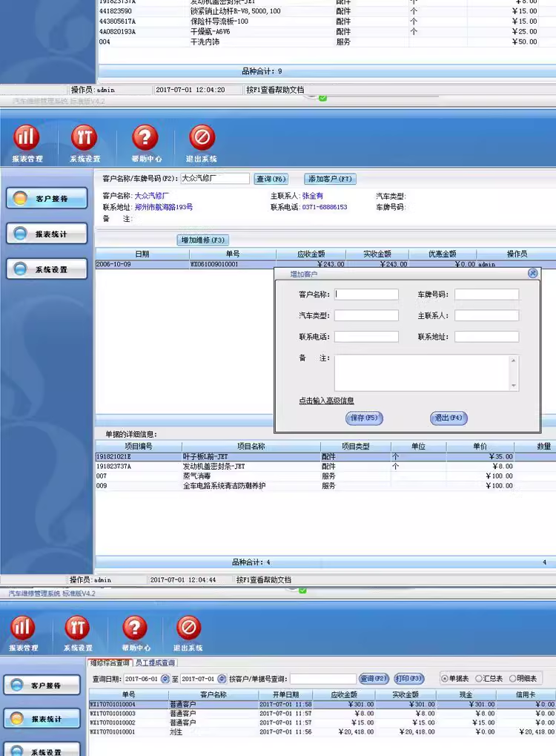Click customer name 大众汽修厂 in details
This screenshot has width=556, height=756.
(151, 196)
